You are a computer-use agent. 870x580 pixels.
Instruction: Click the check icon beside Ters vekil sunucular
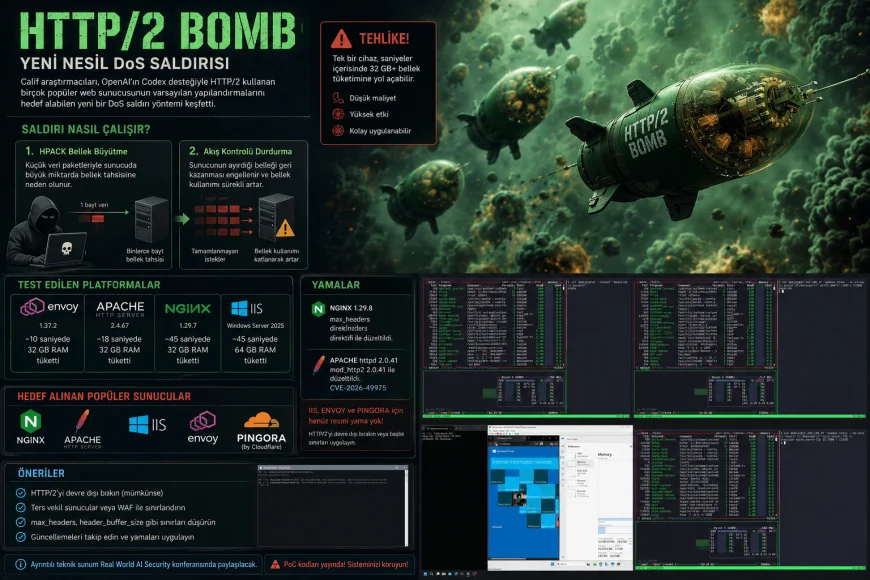21,507
